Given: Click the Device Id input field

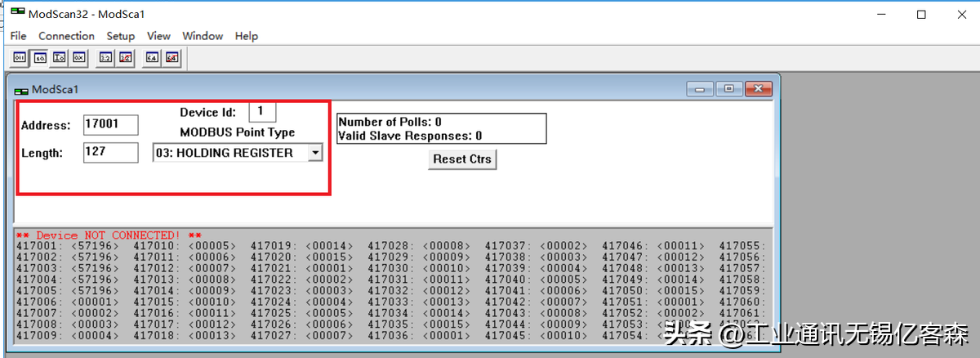Looking at the screenshot, I should click(x=262, y=112).
